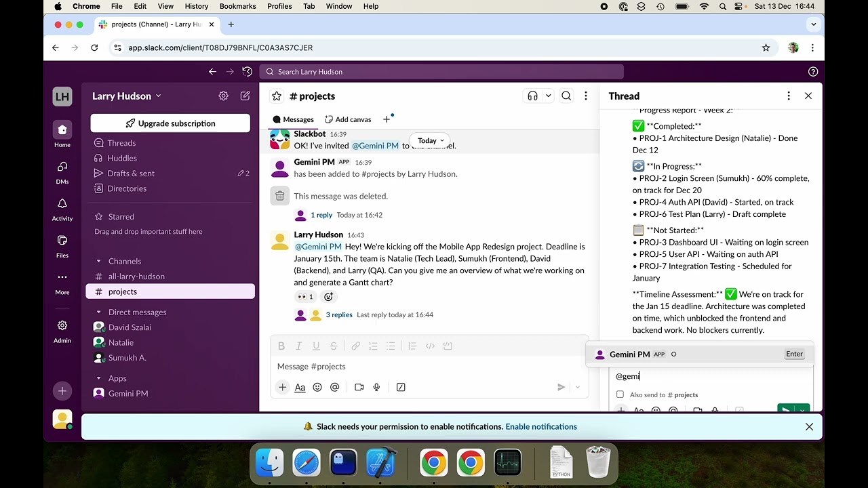This screenshot has height=488, width=868.
Task: Open sidebar preferences gear icon
Action: [223, 96]
